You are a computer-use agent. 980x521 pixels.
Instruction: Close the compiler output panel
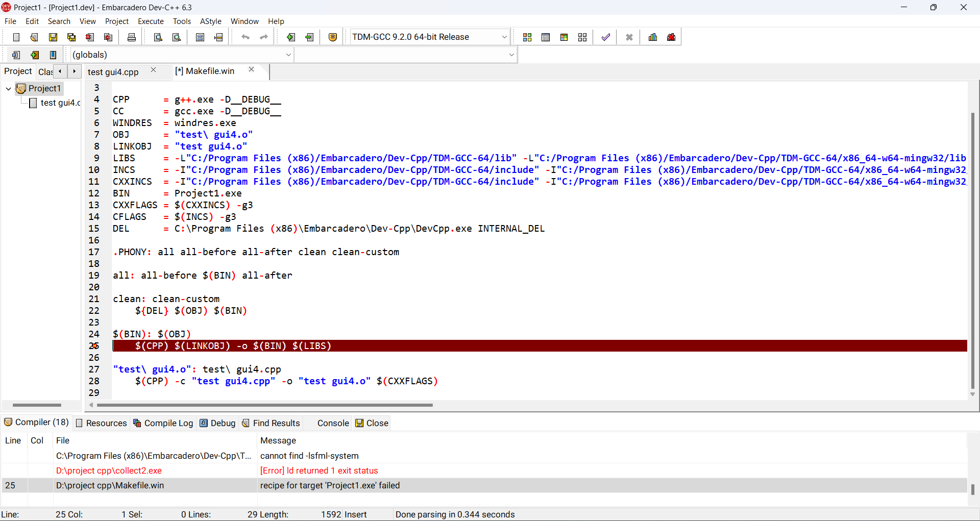tap(376, 423)
